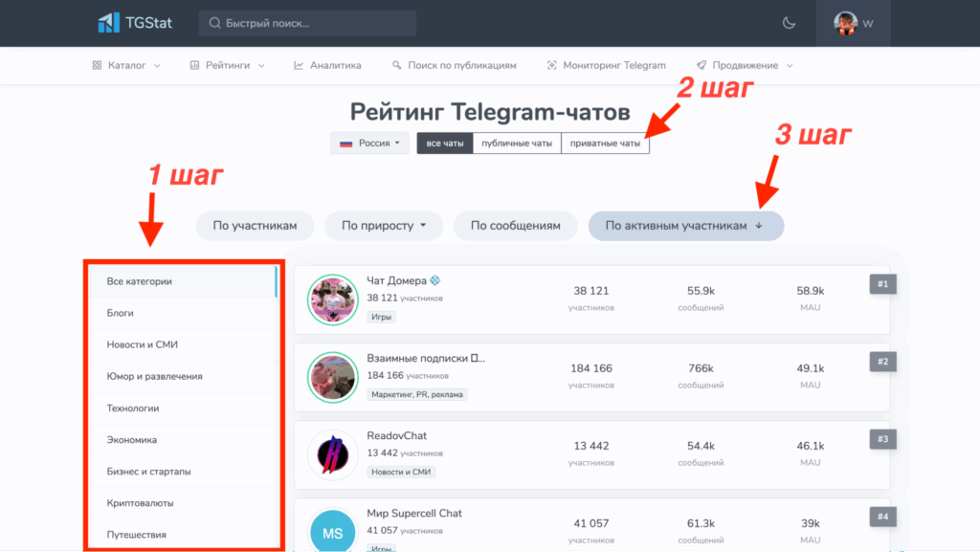The height and width of the screenshot is (552, 980).
Task: Click the sort arrow on По активным участникам
Action: tap(759, 226)
